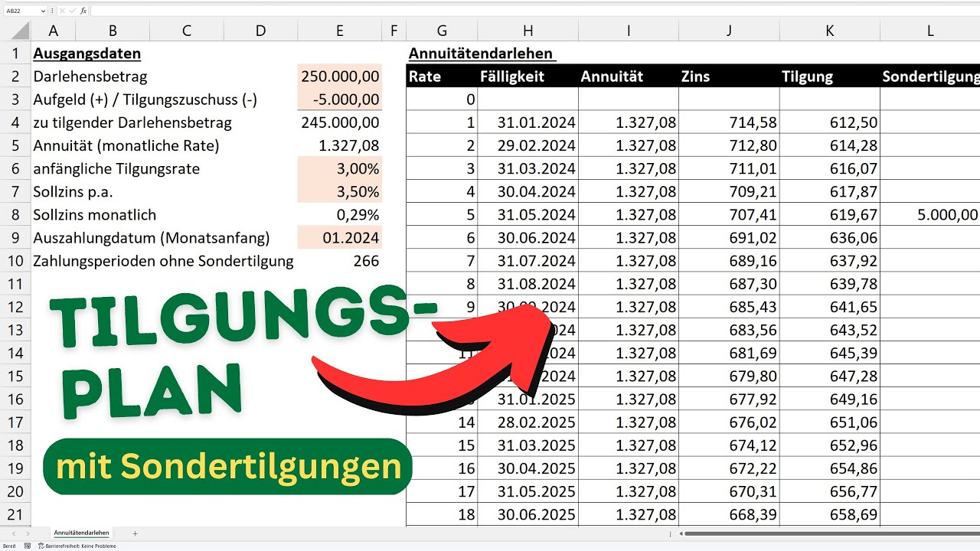Select column K header
This screenshot has height=551, width=980.
(830, 31)
